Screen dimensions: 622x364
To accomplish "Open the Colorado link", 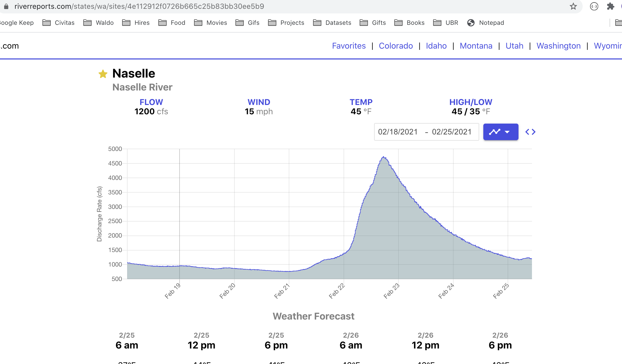I will point(396,46).
